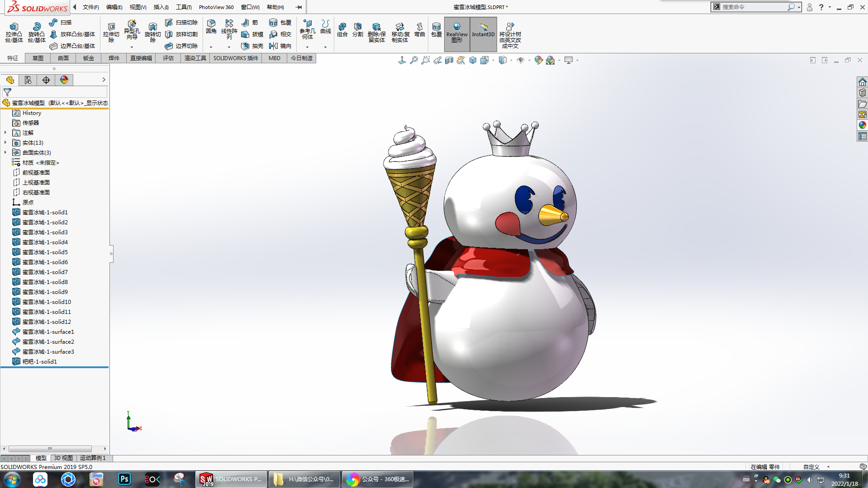Image resolution: width=868 pixels, height=488 pixels.
Task: Open the dropdown arrow under 线性阵列
Action: (229, 47)
